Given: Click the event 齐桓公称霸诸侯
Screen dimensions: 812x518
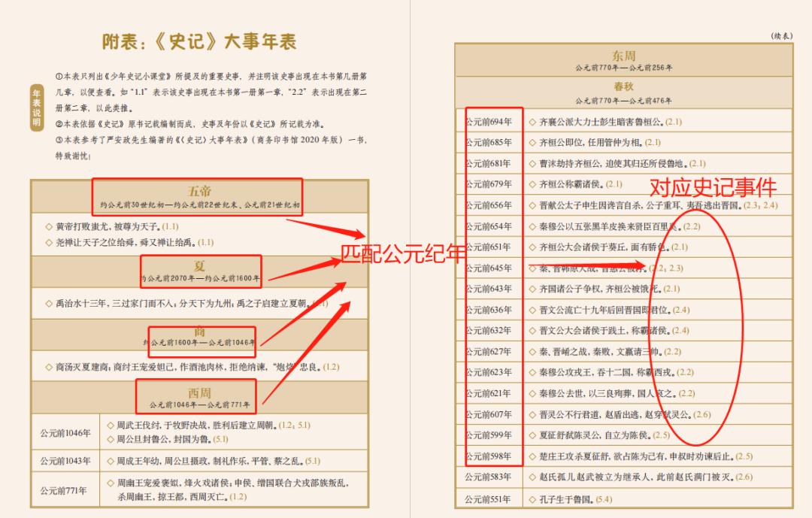Looking at the screenshot, I should [575, 184].
